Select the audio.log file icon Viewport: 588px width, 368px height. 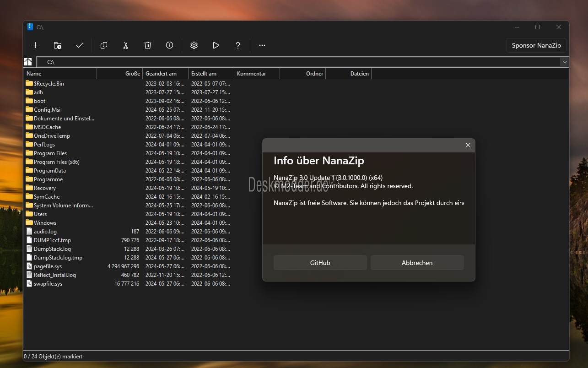[x=29, y=231]
